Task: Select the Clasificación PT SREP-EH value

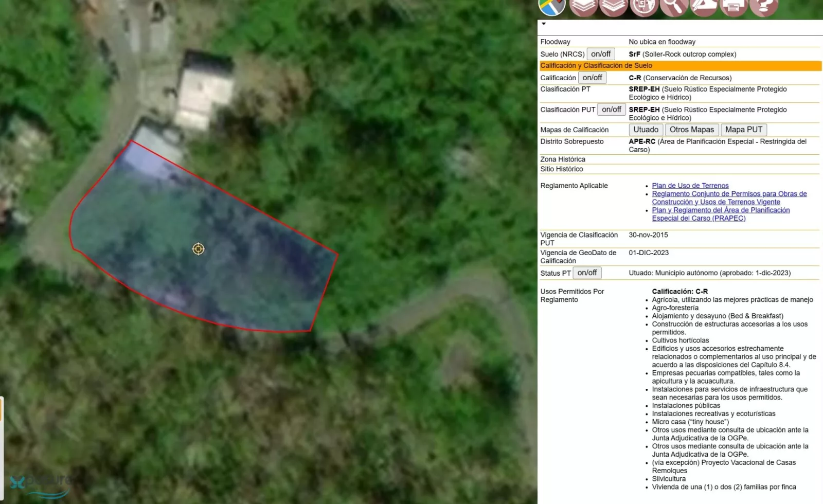Action: 708,93
